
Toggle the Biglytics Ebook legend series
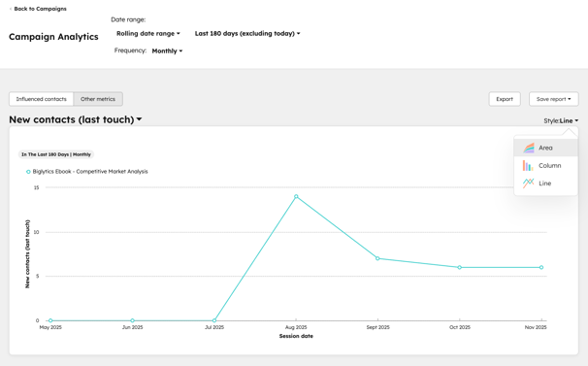(x=86, y=172)
